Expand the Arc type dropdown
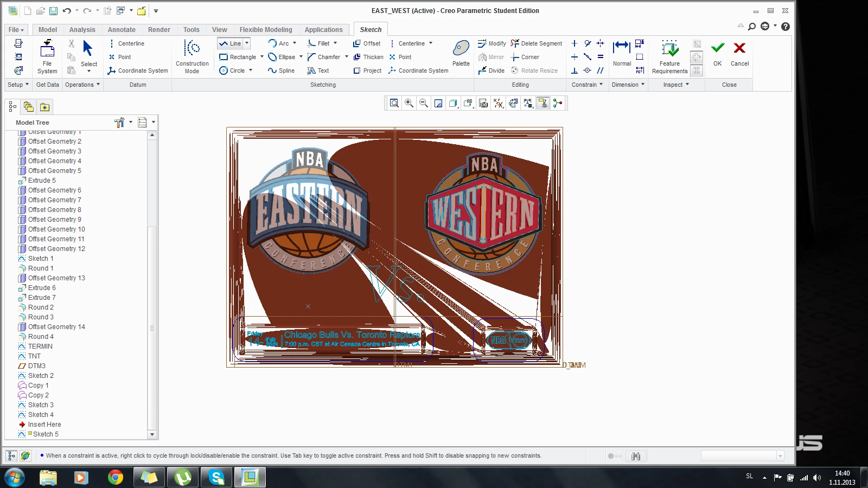Viewport: 868px width, 488px height. [295, 43]
